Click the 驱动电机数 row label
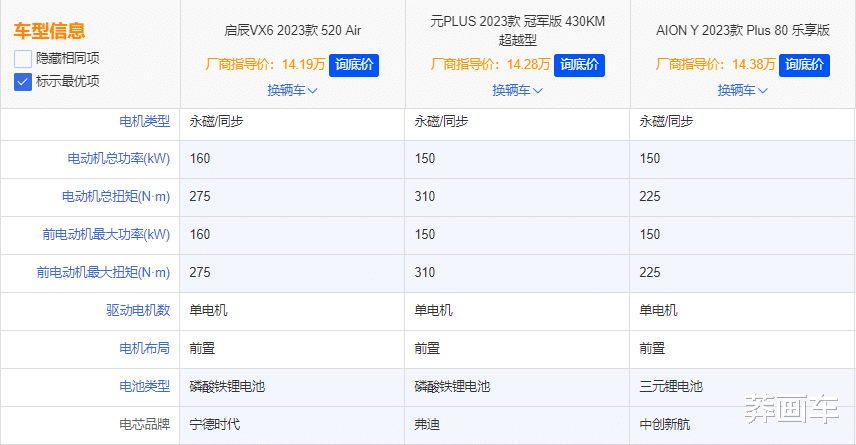Image resolution: width=856 pixels, height=445 pixels. click(138, 311)
